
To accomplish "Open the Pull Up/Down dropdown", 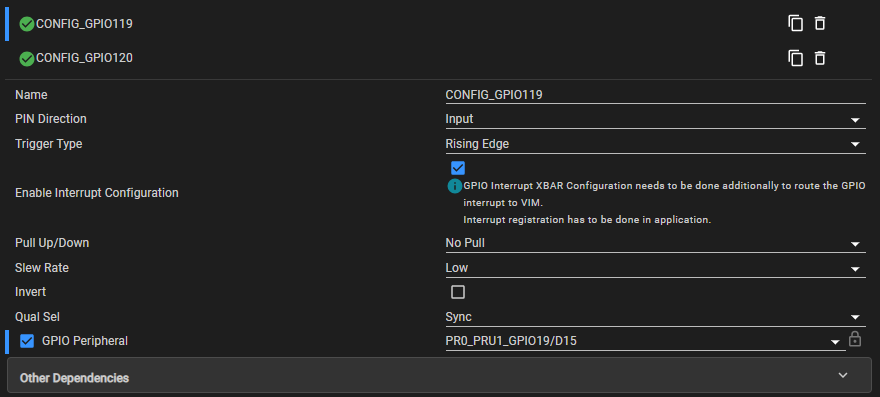I will tap(655, 243).
